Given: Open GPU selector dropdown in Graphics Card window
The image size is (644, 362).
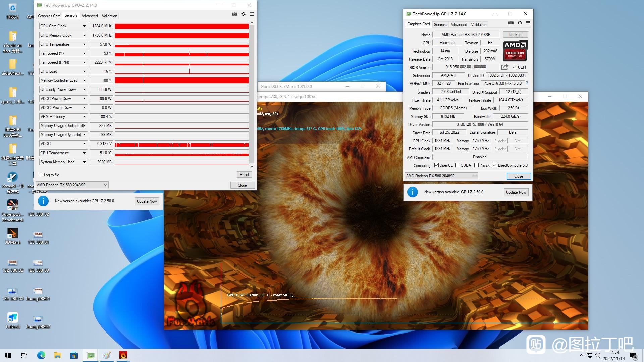Looking at the screenshot, I should point(441,176).
